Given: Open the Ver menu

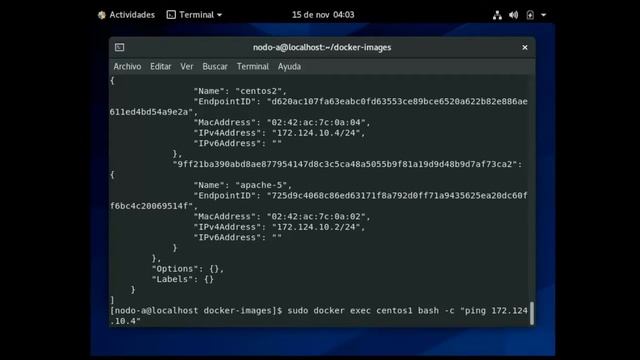Looking at the screenshot, I should 187,67.
